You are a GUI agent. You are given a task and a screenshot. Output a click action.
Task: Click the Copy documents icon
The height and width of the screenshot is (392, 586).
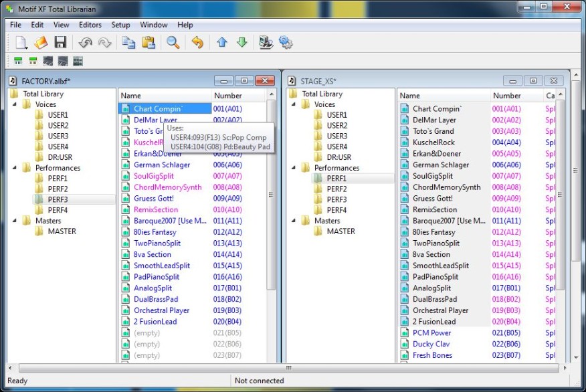(129, 43)
